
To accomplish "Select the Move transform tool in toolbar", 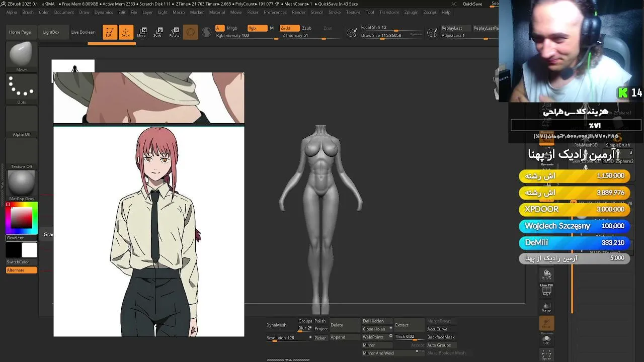I will pos(142,32).
